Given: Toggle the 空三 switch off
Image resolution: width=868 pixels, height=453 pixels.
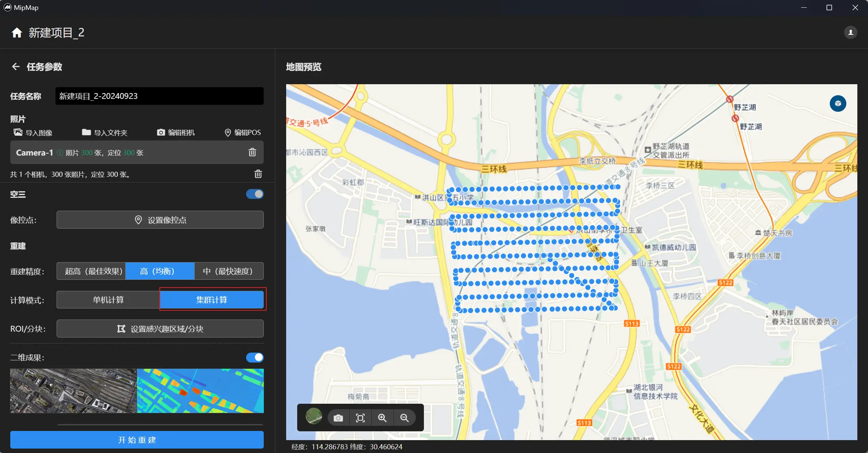Looking at the screenshot, I should 255,194.
